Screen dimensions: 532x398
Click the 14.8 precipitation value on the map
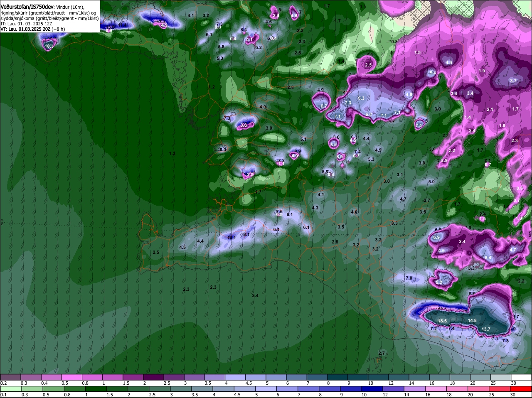click(472, 320)
